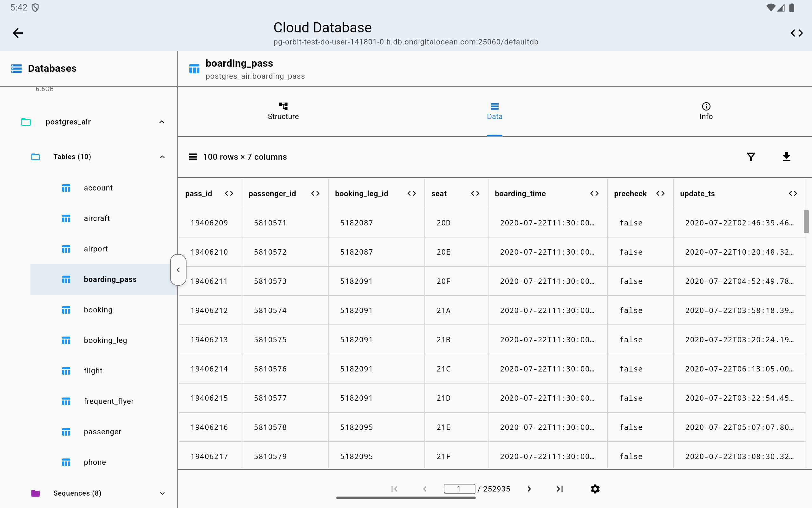Open the airport table
Image resolution: width=812 pixels, height=508 pixels.
coord(103,249)
